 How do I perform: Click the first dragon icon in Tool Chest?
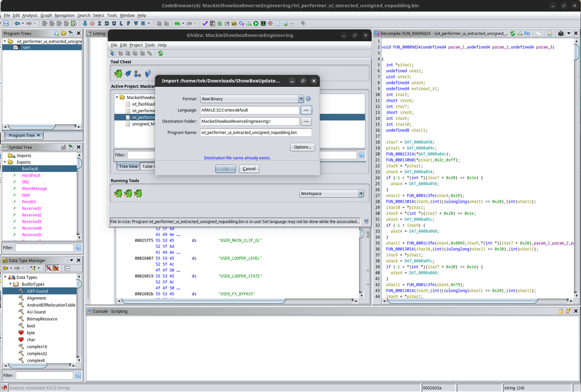(x=118, y=73)
